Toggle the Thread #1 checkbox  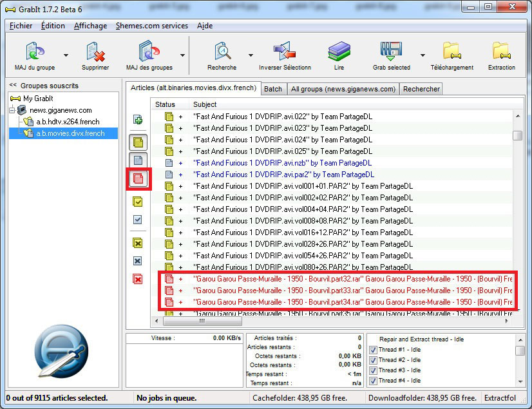(373, 350)
